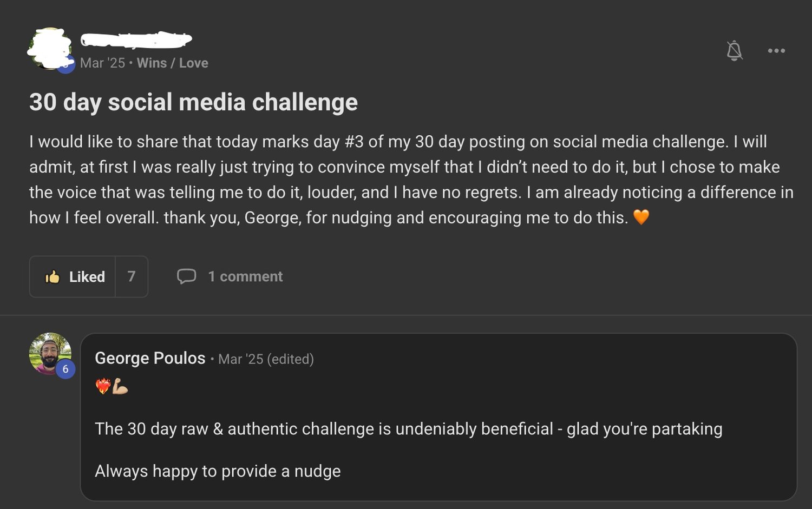Click the comment's "Mar '25 (edited)" timestamp

tap(266, 359)
